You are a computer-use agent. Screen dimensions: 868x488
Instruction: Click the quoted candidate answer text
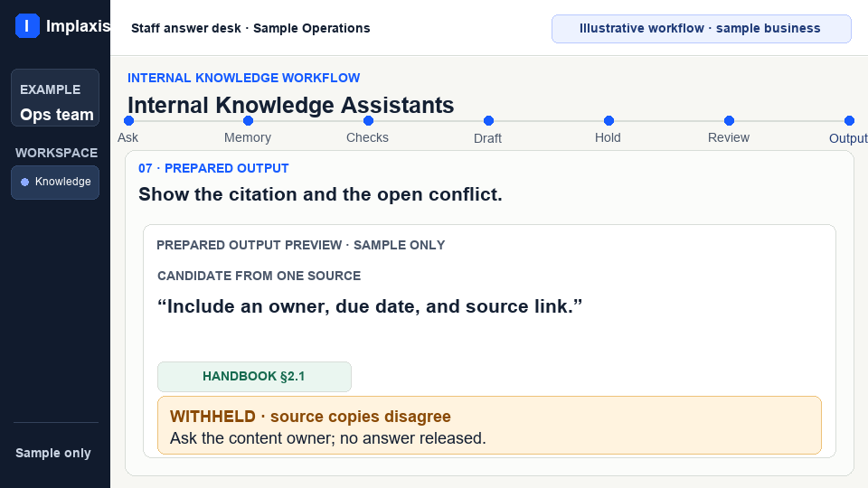click(369, 306)
